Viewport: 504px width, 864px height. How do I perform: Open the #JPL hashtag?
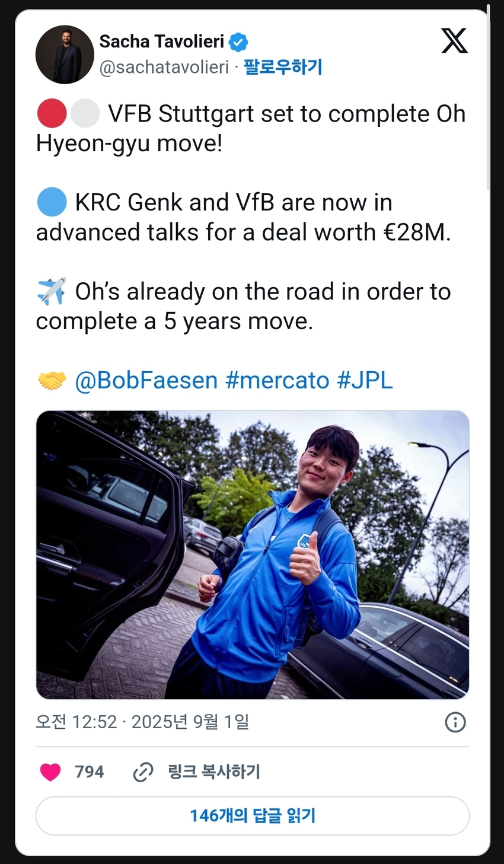tap(365, 380)
